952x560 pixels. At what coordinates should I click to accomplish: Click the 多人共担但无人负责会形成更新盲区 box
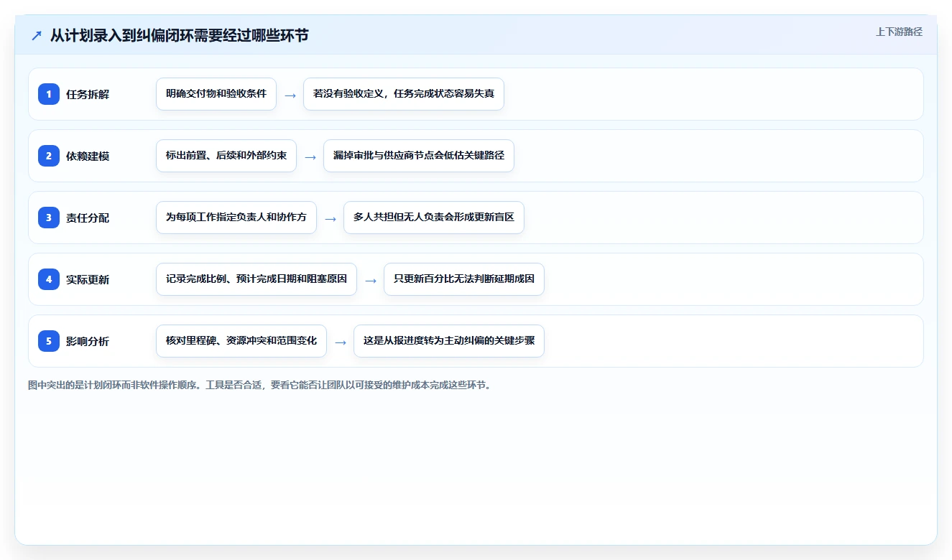pos(434,218)
